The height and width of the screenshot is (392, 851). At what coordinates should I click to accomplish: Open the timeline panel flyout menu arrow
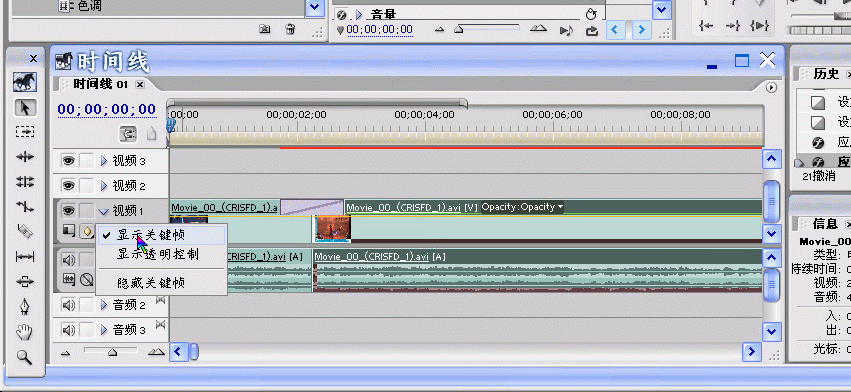[x=771, y=87]
